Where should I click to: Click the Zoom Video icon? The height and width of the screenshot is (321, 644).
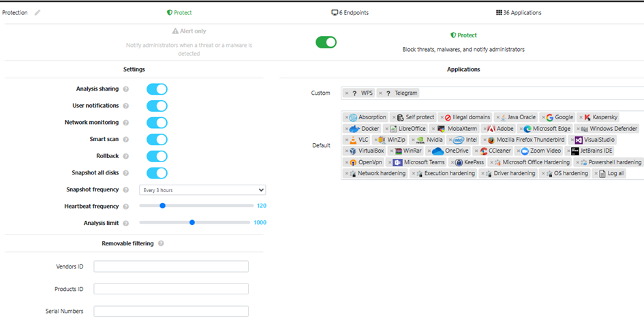[524, 151]
